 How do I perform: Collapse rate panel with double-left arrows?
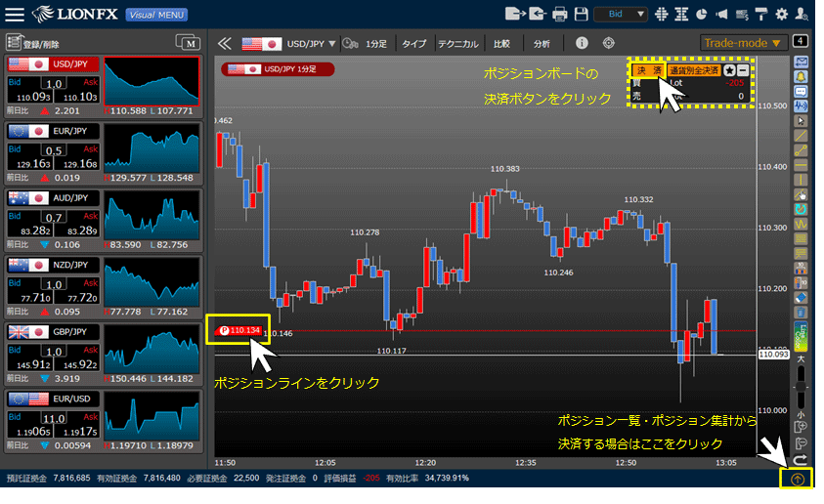[225, 43]
